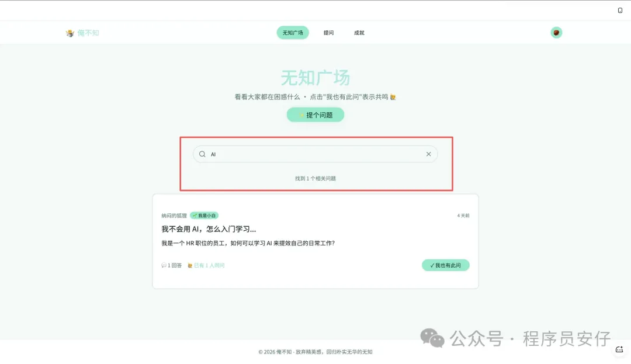
Task: Open the 成就 tab
Action: pyautogui.click(x=359, y=33)
